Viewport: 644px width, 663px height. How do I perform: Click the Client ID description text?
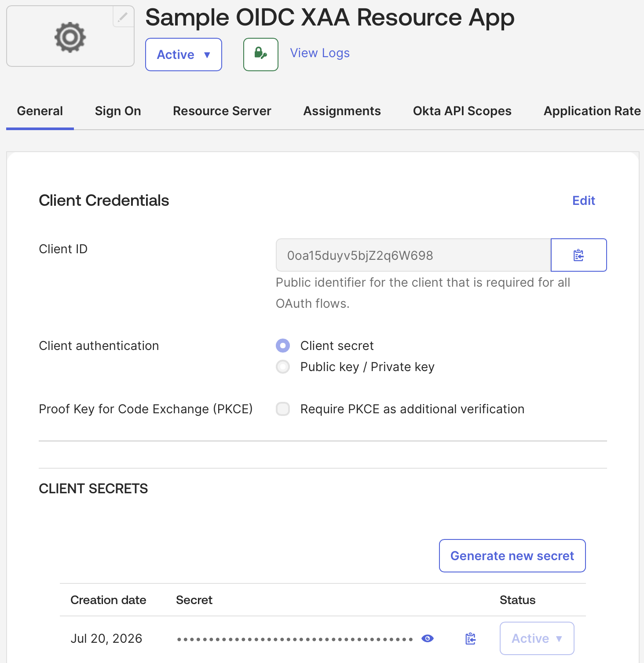click(x=423, y=293)
